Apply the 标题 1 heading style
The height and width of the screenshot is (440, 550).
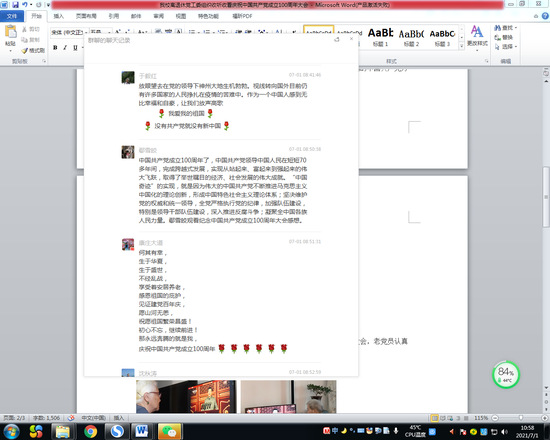380,37
